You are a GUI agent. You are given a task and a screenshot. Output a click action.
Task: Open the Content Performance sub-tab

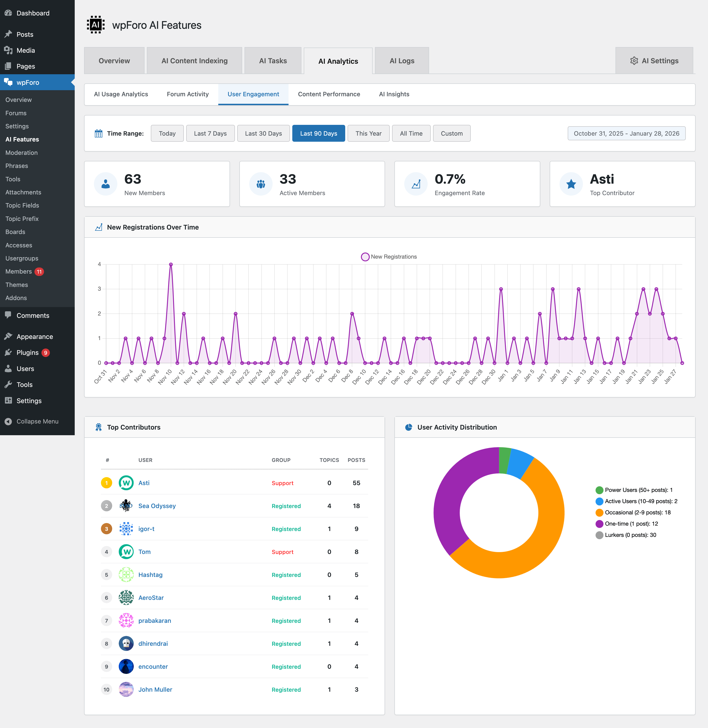[x=329, y=94]
